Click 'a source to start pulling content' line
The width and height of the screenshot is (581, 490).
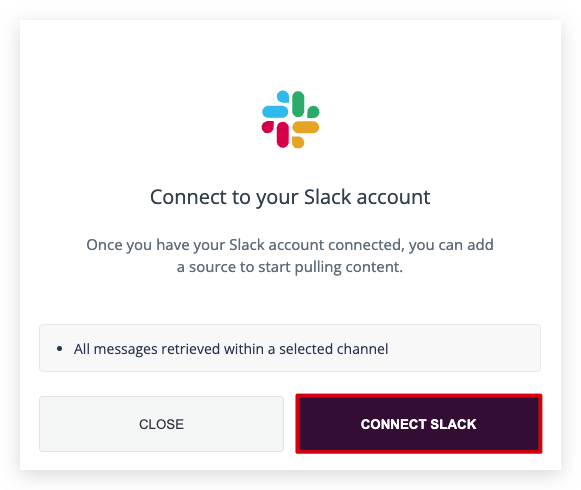[290, 267]
